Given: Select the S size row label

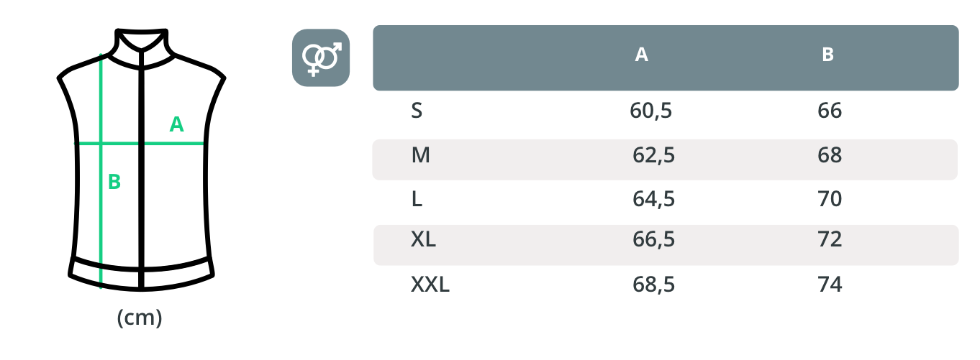Looking at the screenshot, I should click(x=417, y=111).
